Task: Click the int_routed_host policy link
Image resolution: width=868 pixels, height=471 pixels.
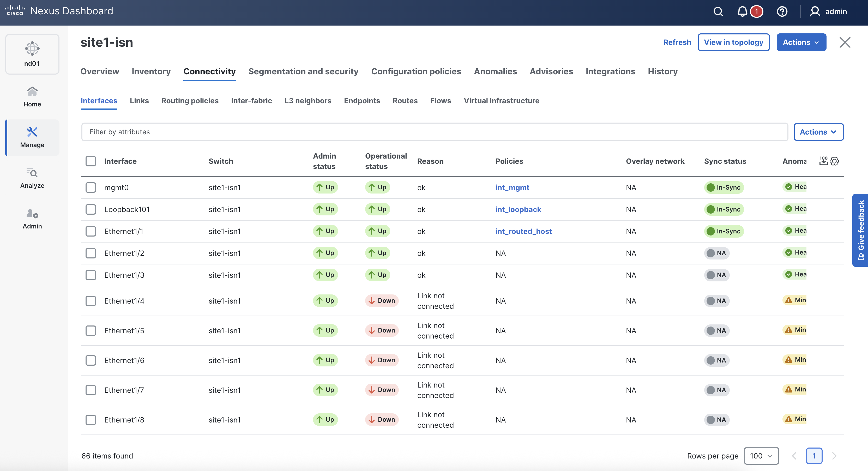Action: 523,231
